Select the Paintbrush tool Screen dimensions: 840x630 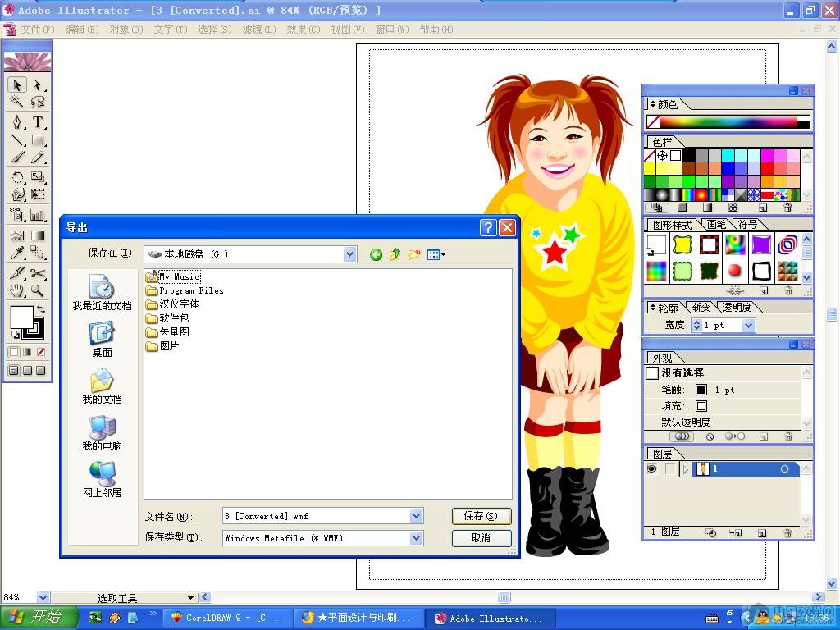(17, 157)
